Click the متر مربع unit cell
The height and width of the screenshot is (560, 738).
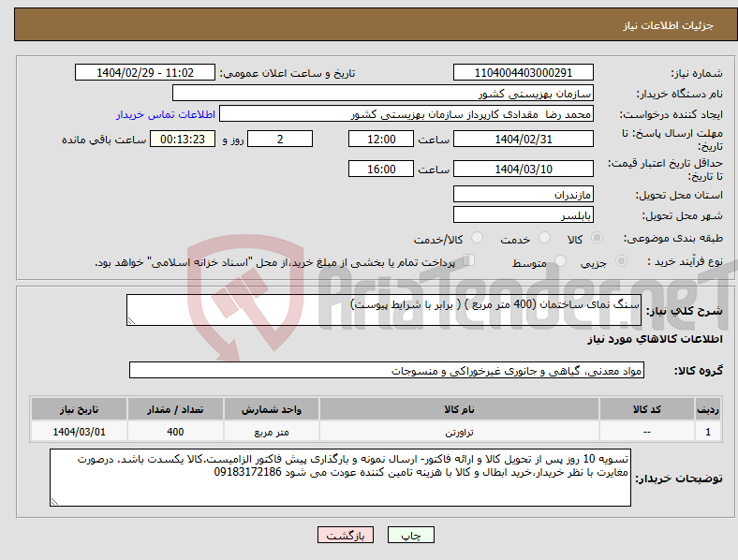(271, 432)
